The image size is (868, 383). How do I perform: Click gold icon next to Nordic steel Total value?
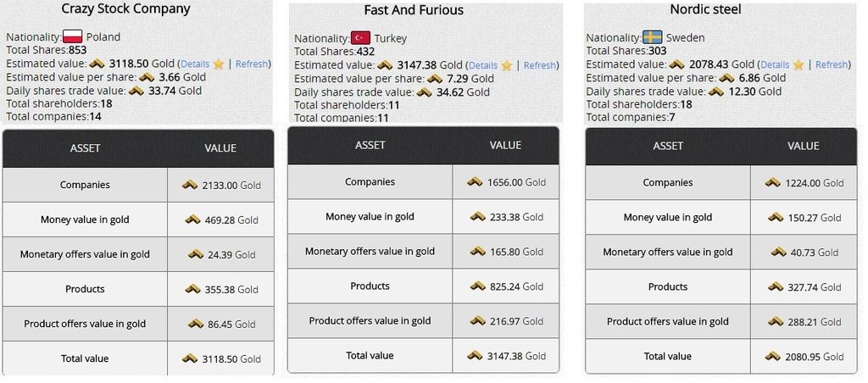[x=772, y=357]
